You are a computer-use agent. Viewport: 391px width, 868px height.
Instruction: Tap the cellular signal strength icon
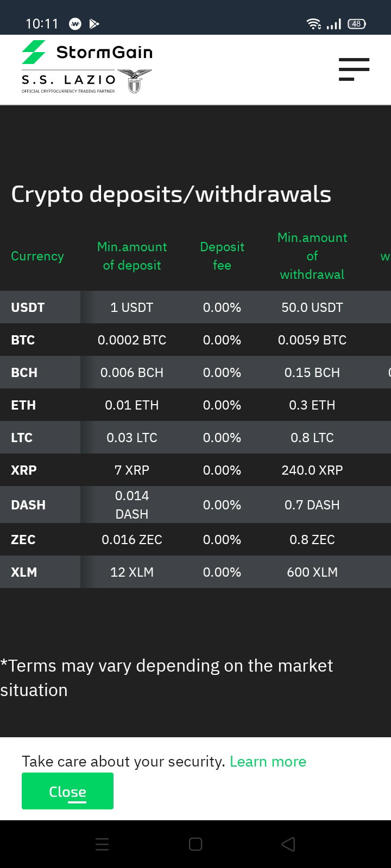pyautogui.click(x=334, y=24)
